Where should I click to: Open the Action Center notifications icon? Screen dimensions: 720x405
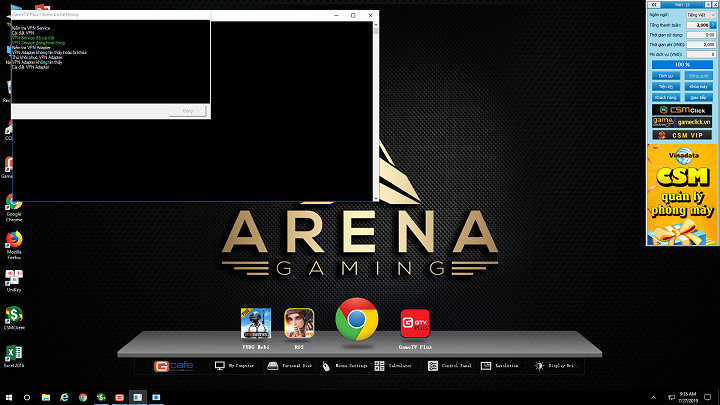(708, 398)
